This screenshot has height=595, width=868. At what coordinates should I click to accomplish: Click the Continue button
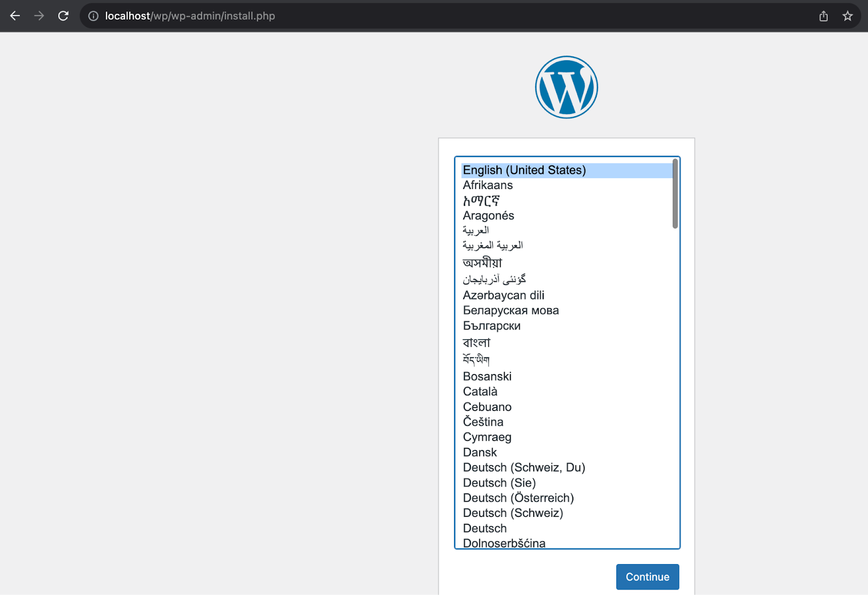648,577
